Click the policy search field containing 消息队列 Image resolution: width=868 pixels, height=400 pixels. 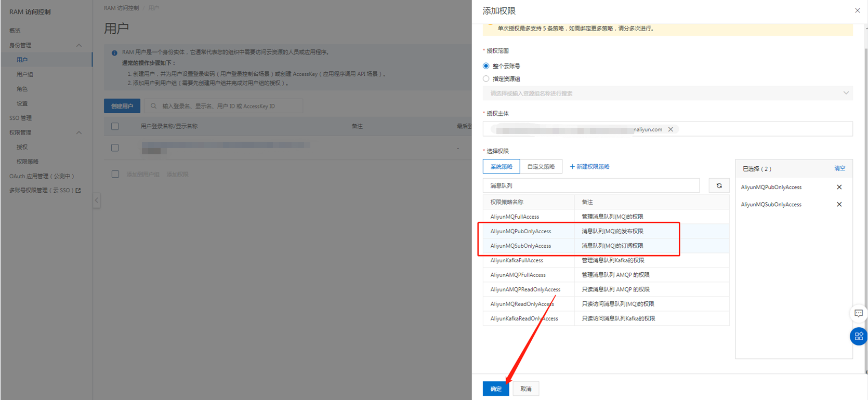(x=591, y=185)
